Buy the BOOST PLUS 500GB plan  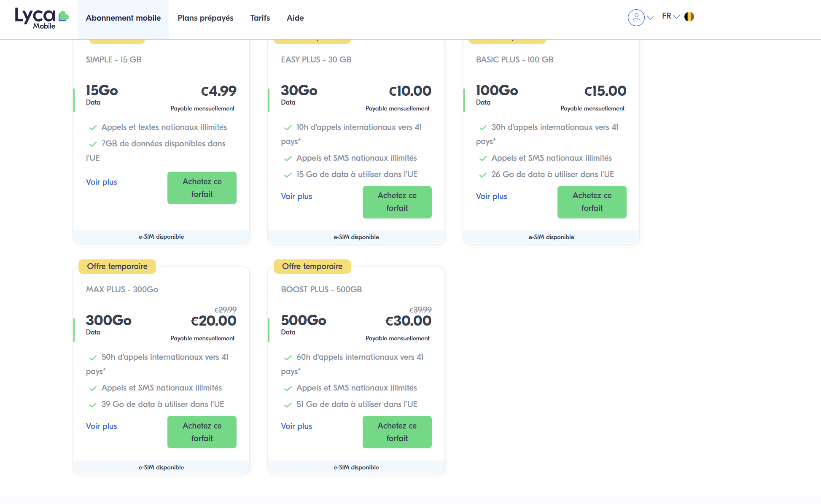397,432
